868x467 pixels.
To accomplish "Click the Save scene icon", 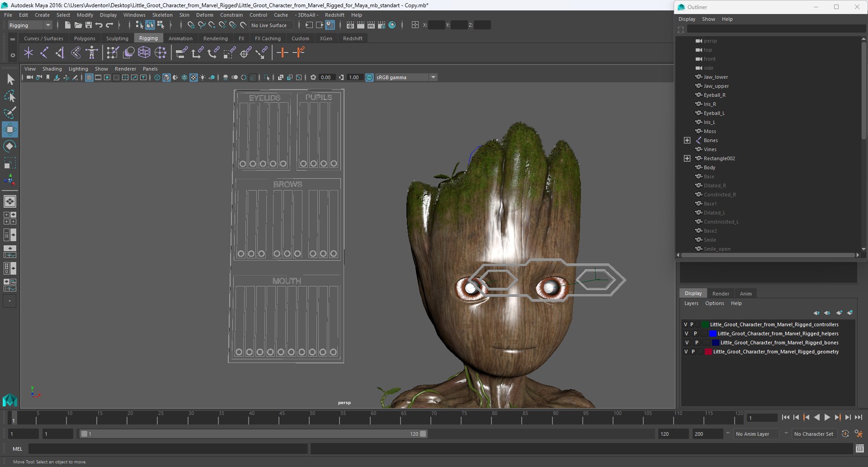I will pyautogui.click(x=89, y=25).
